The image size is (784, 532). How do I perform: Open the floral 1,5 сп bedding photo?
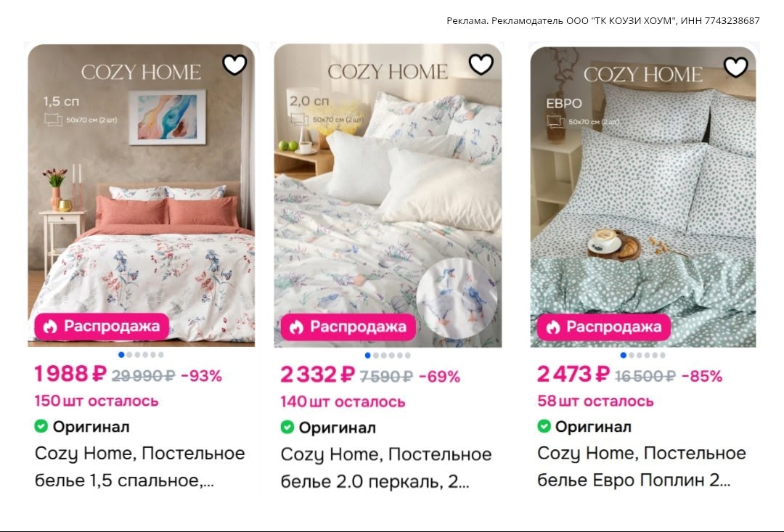click(141, 195)
